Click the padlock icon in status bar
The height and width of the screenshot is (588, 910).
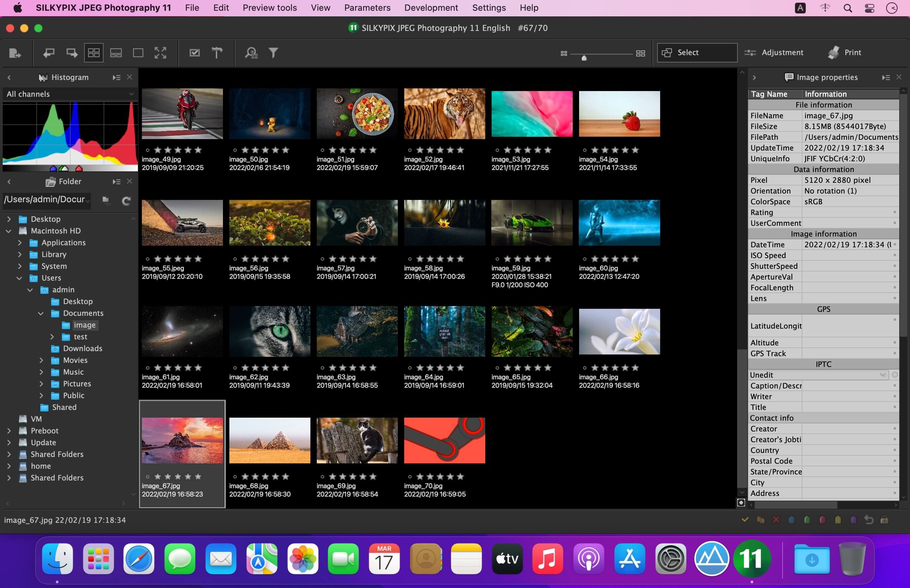[884, 520]
